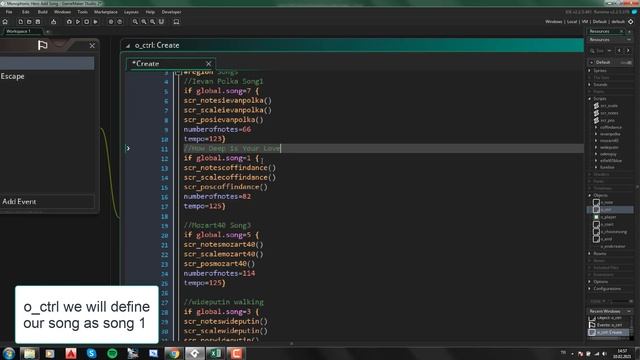Open game options gear icon
The width and height of the screenshot is (640, 360).
click(x=111, y=22)
